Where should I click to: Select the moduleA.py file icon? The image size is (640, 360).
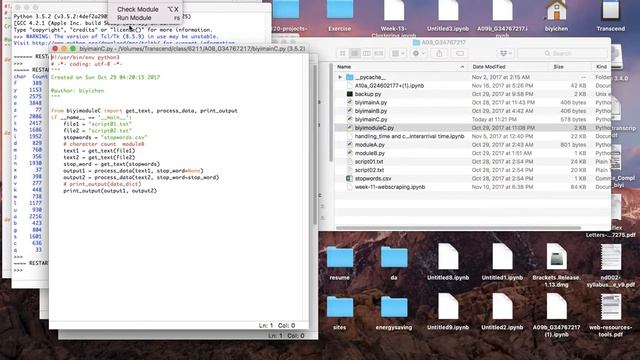coord(349,144)
